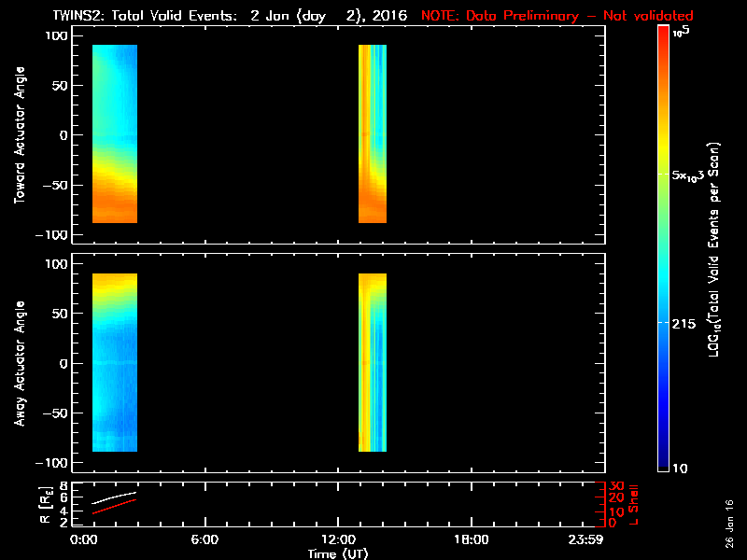Pick the 50 tick on Away Actuator axis
The width and height of the screenshot is (747, 560).
click(61, 314)
